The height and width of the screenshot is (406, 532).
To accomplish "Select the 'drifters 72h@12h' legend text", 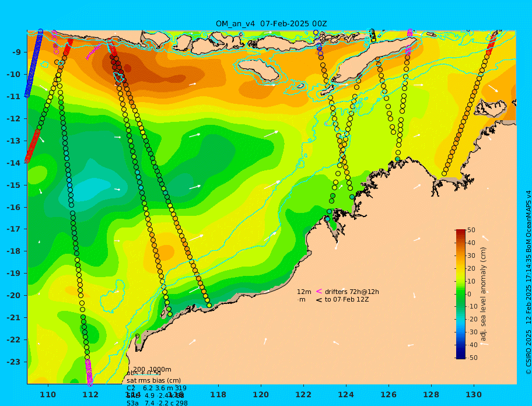I will [x=352, y=292].
